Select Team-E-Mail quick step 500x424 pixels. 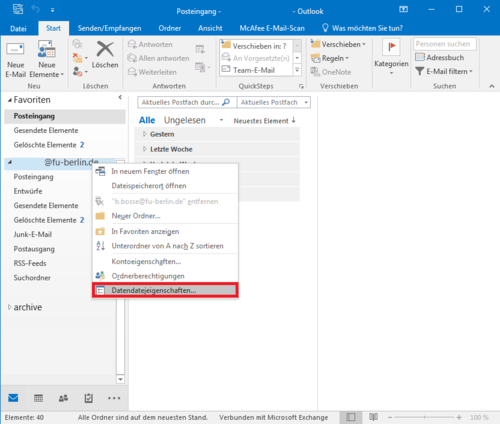pos(256,70)
